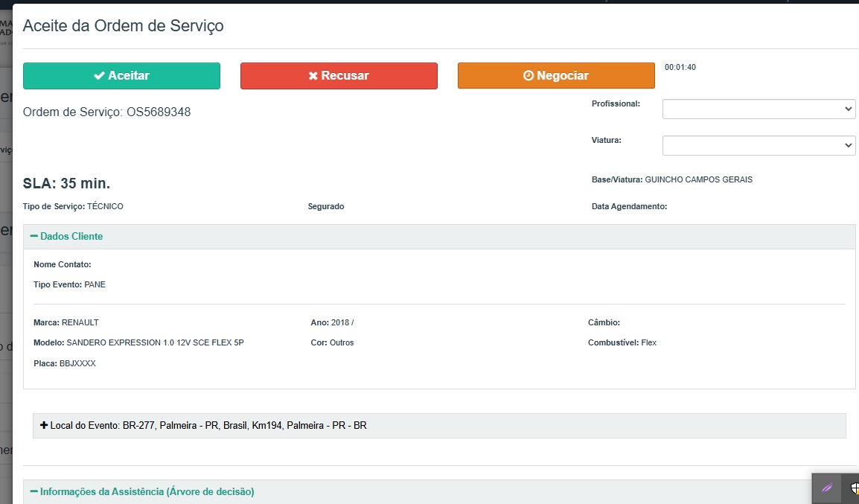Open the Viatura dropdown
859x504 pixels.
point(759,146)
